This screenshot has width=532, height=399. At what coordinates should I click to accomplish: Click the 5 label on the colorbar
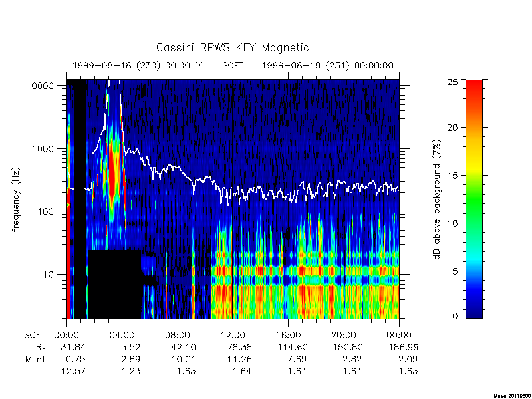[455, 271]
